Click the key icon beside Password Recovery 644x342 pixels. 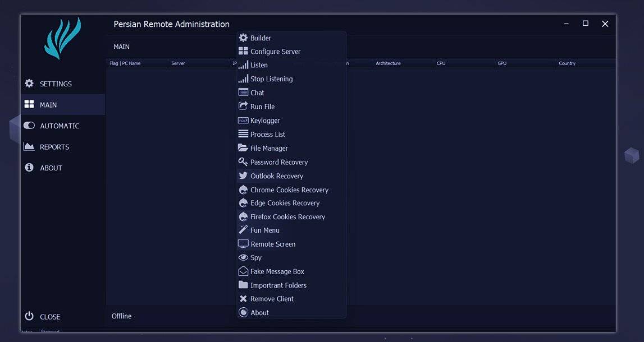click(x=243, y=161)
